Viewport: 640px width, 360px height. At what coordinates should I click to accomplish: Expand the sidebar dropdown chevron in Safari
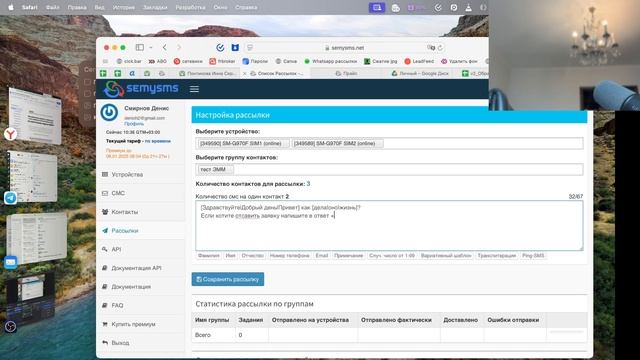(151, 48)
